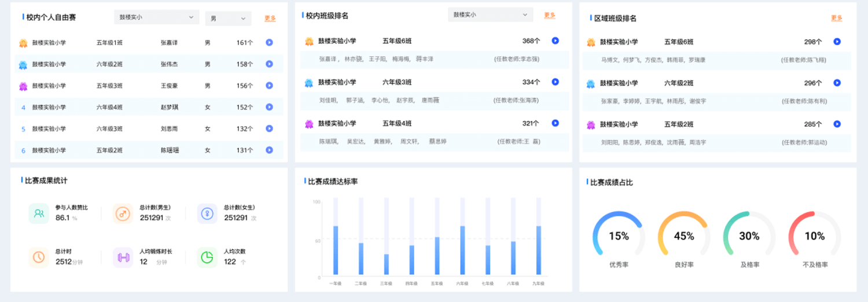This screenshot has height=302, width=868.
Task: Play the 陈瑶瑶 131个 entry
Action: tap(269, 150)
